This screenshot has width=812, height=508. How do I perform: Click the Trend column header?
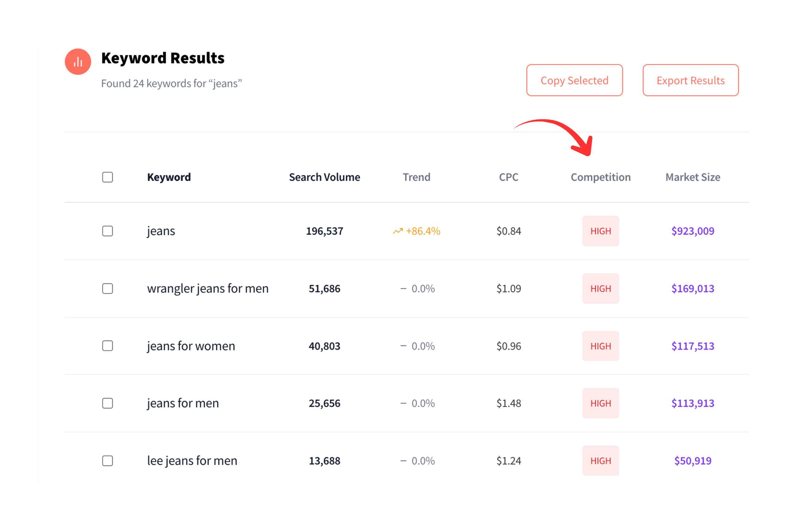(416, 177)
